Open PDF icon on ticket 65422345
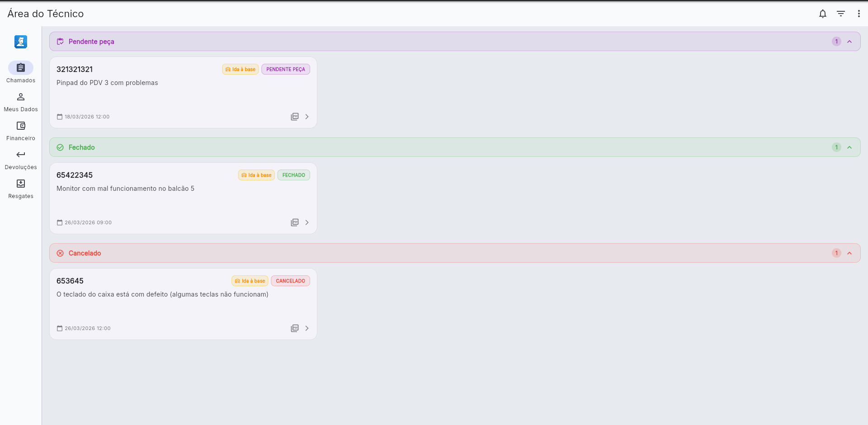 (x=295, y=222)
